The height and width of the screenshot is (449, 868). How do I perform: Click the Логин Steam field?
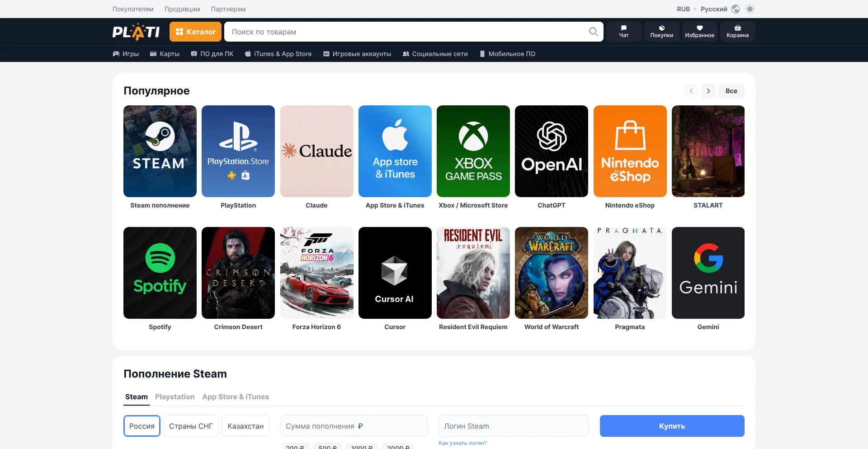(514, 426)
